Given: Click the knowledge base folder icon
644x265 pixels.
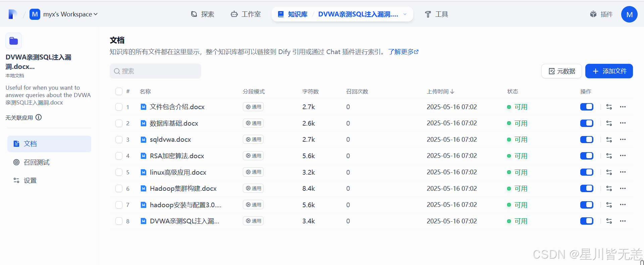Looking at the screenshot, I should 14,41.
